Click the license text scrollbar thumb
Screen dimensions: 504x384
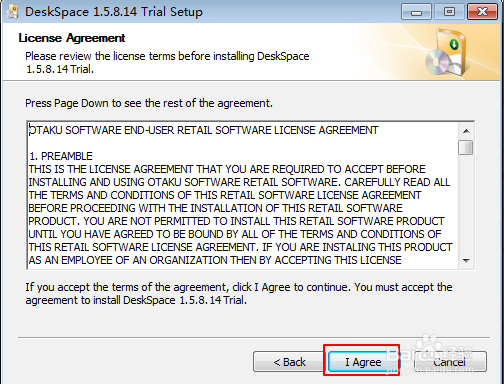click(x=466, y=147)
